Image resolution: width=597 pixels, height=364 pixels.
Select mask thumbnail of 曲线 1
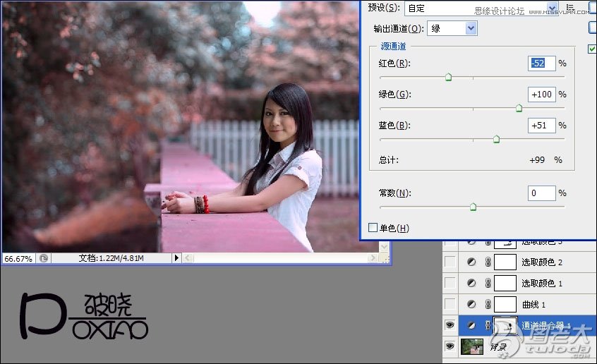(x=505, y=304)
